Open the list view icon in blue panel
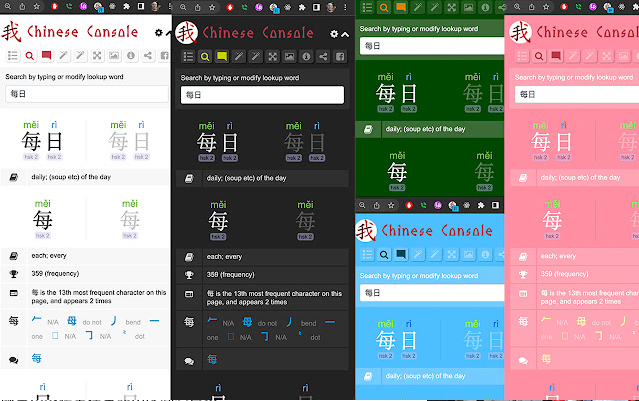The width and height of the screenshot is (639, 401). click(x=368, y=255)
